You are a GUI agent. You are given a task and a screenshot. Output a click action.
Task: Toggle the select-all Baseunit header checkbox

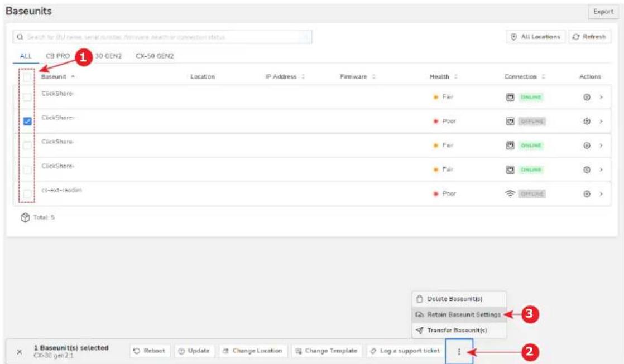(27, 77)
